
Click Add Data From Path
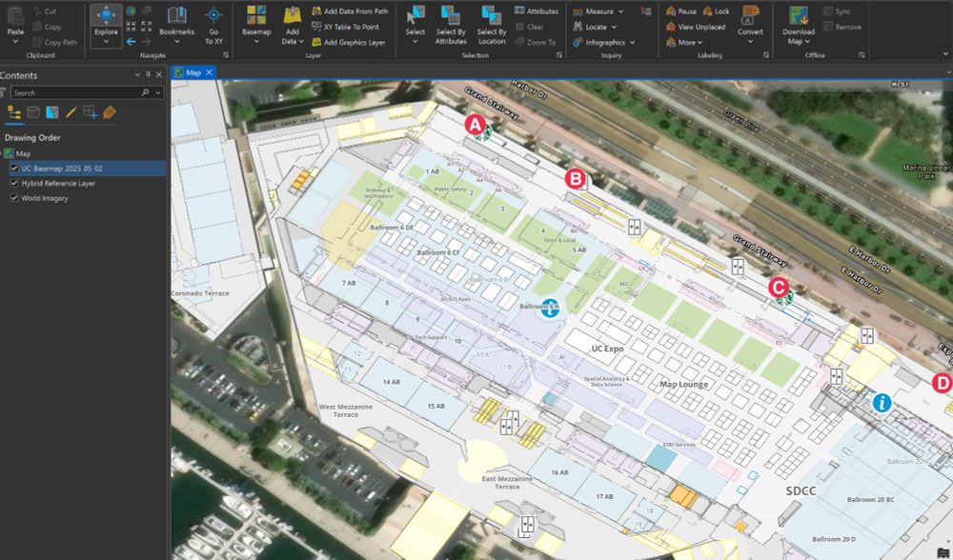[x=350, y=10]
